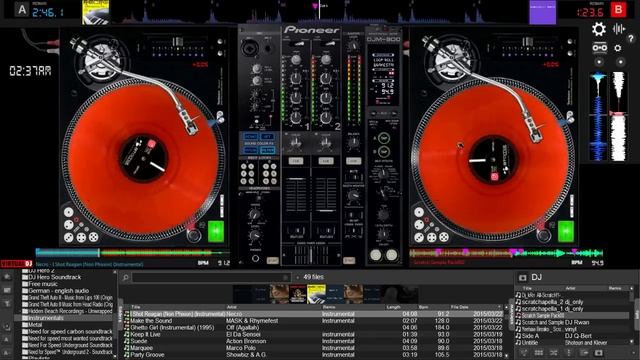Click the shuffle icon in the sidelist bottom toolbar
This screenshot has width=640, height=360.
pyautogui.click(x=553, y=353)
